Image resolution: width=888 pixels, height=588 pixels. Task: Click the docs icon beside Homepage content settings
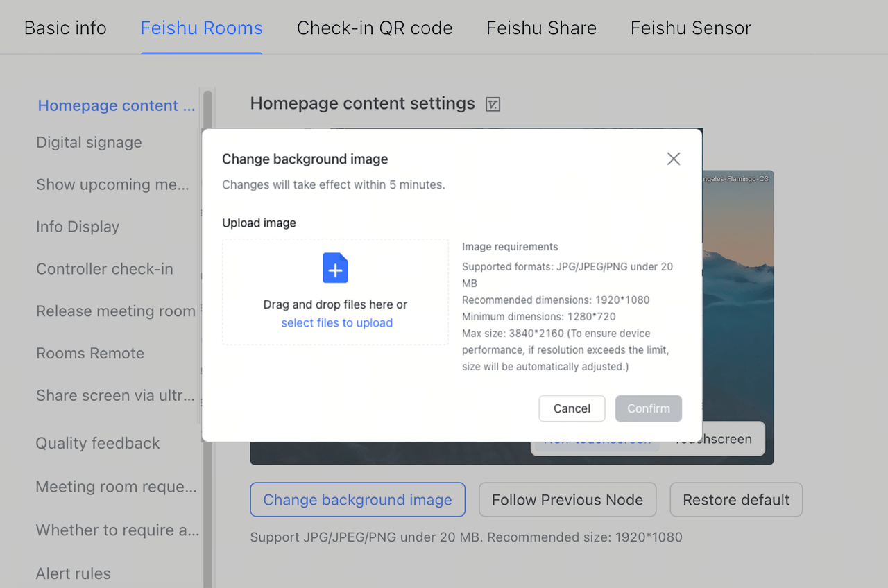(x=492, y=104)
